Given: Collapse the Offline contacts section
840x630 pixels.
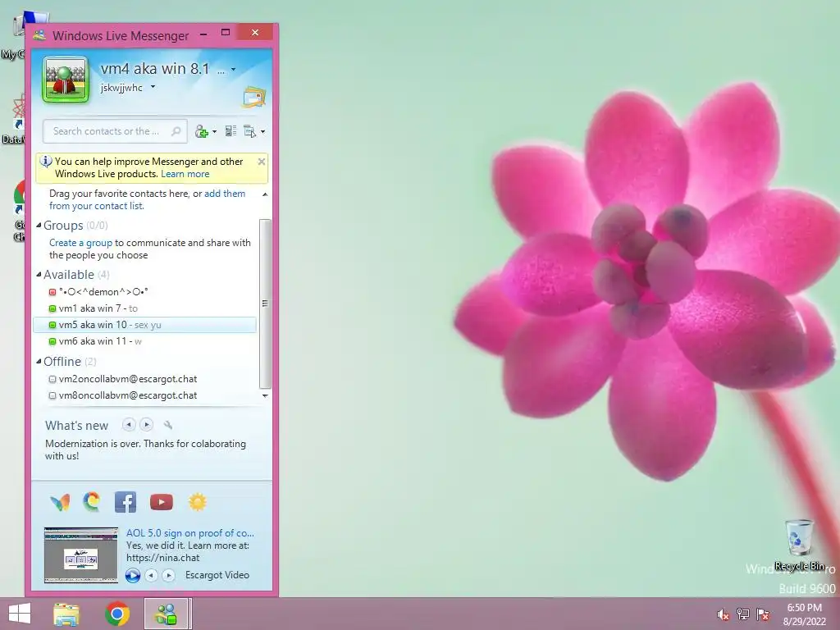Looking at the screenshot, I should (39, 362).
